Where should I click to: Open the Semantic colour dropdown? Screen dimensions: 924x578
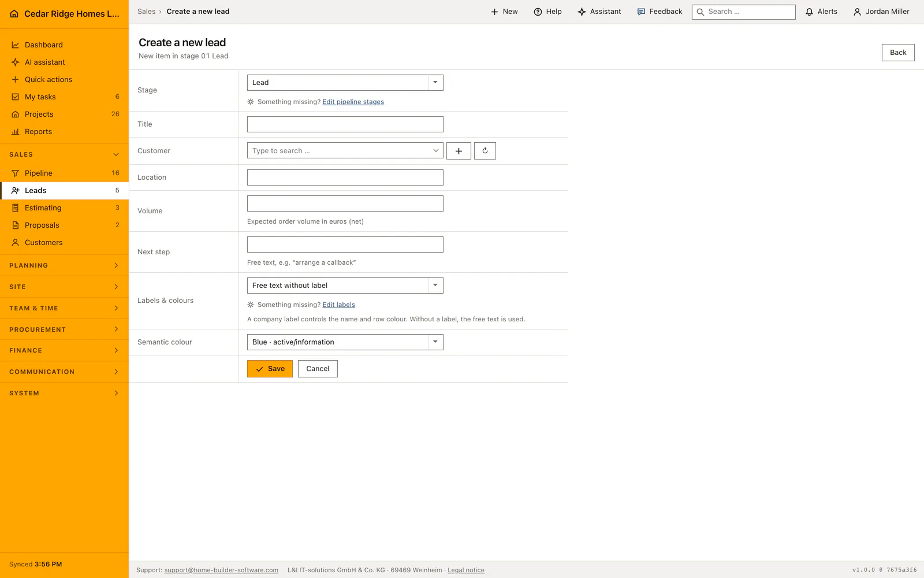tap(345, 342)
